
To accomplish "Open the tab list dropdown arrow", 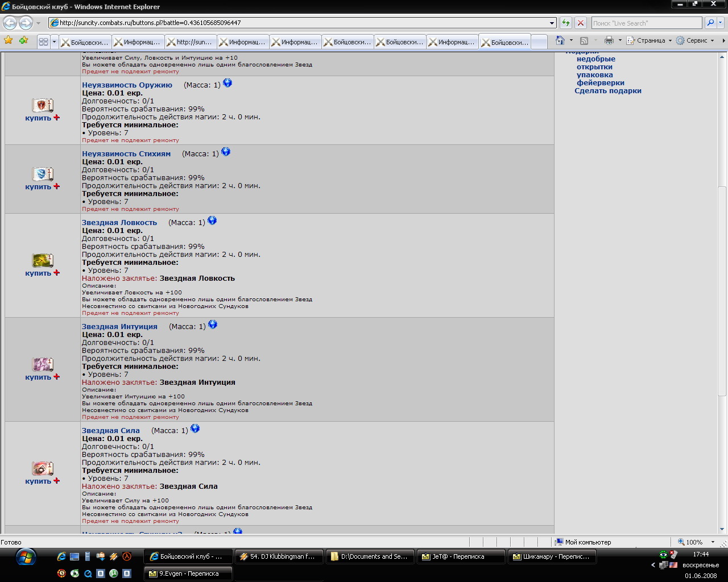I will (55, 41).
